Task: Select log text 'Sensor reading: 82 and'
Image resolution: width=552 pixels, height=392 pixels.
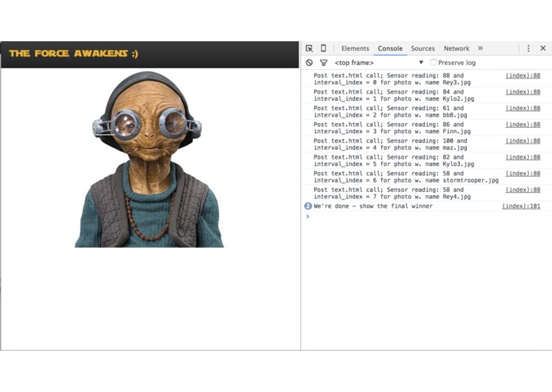Action: (x=425, y=157)
